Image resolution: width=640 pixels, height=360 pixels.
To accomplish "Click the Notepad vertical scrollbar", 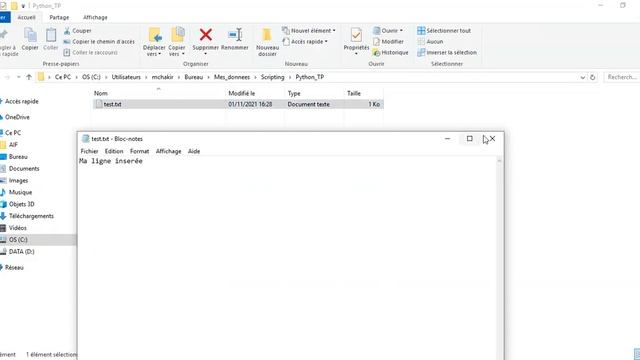I will 499,257.
